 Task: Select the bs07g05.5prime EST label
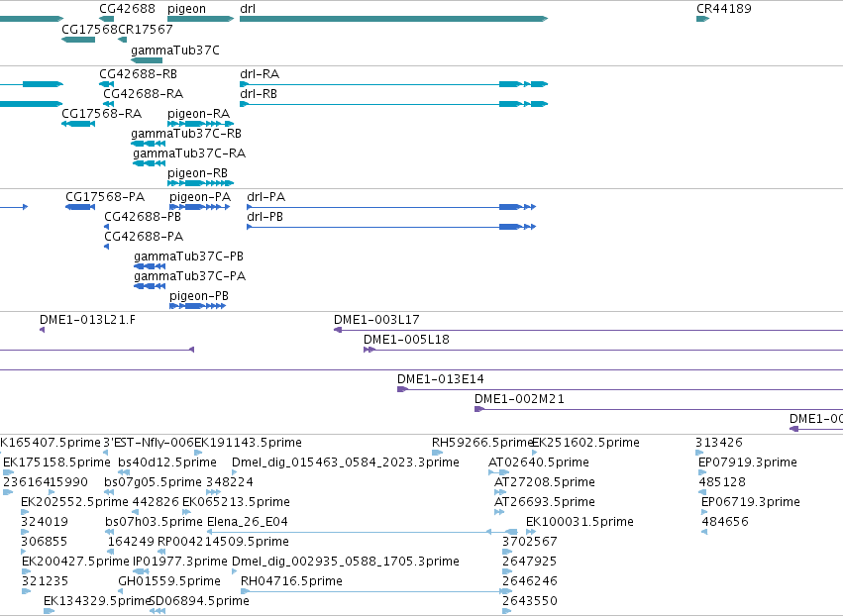coord(154,482)
